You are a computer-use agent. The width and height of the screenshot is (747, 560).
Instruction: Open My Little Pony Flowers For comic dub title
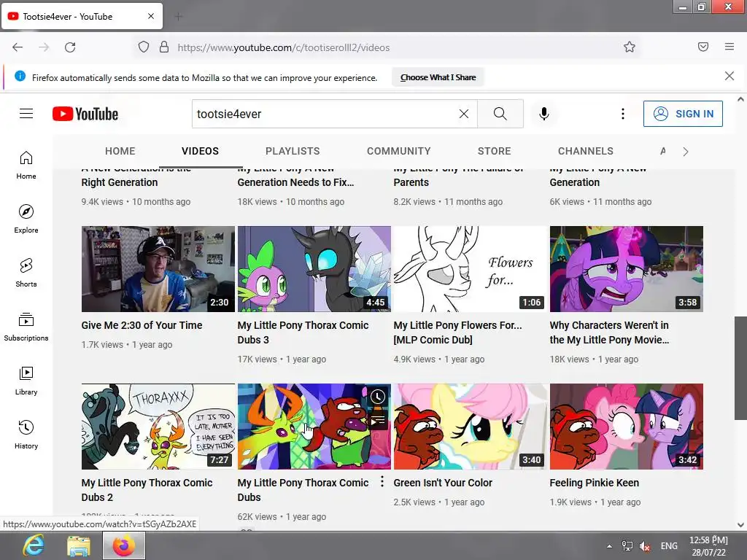(x=457, y=332)
